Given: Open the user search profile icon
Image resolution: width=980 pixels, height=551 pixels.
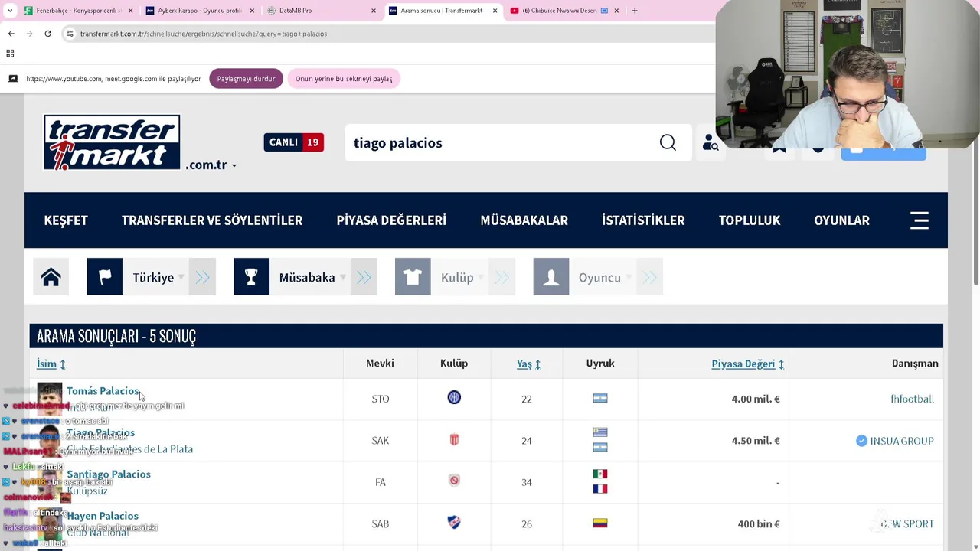Looking at the screenshot, I should [x=710, y=143].
